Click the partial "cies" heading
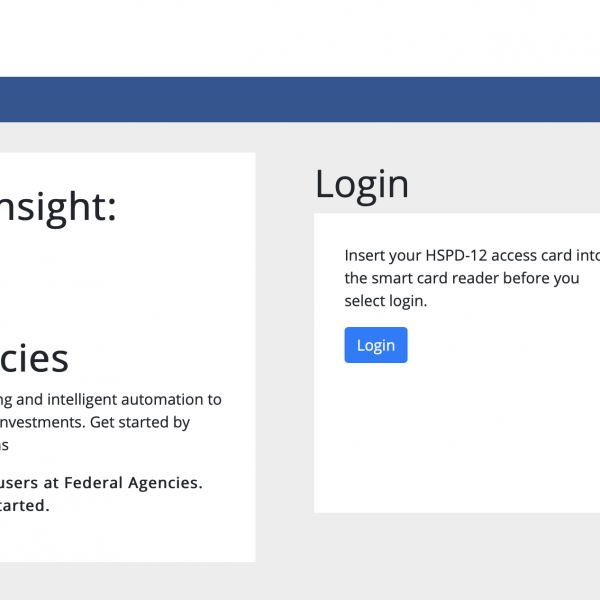The image size is (600, 600). point(35,358)
